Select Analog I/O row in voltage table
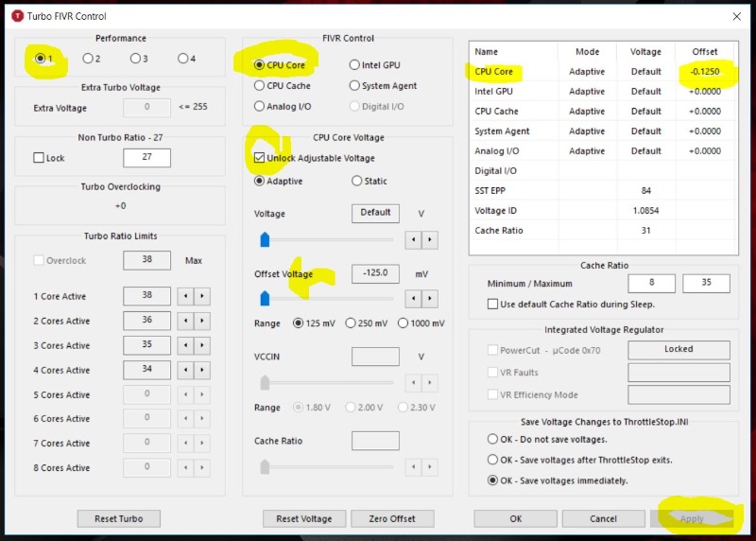Image resolution: width=756 pixels, height=541 pixels. tap(603, 150)
